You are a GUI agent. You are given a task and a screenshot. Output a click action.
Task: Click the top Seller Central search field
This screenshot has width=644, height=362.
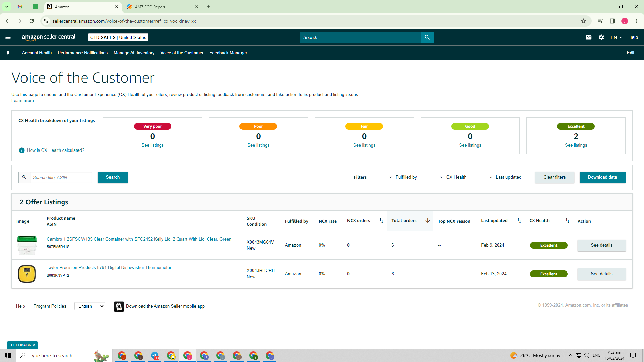pyautogui.click(x=360, y=37)
